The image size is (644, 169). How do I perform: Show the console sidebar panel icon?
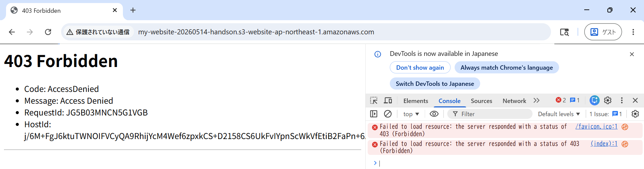point(374,114)
